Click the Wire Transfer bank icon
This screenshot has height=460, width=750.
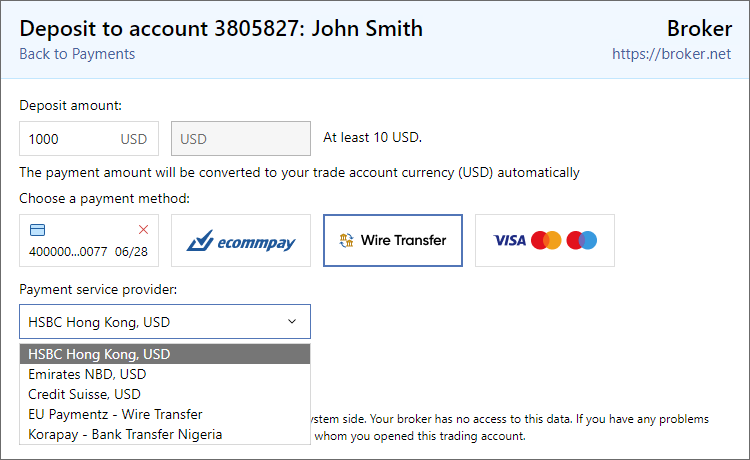(346, 240)
